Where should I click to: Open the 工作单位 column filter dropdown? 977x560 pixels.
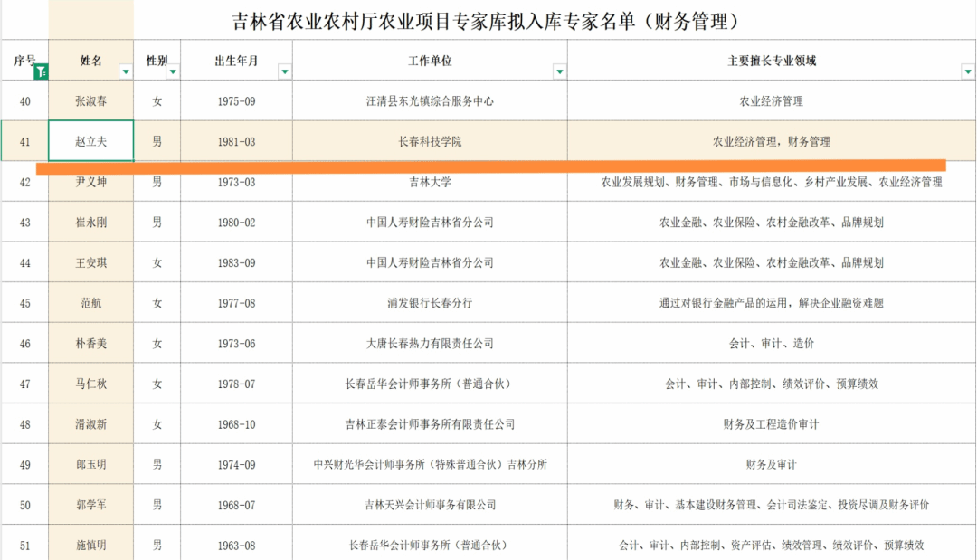(559, 71)
